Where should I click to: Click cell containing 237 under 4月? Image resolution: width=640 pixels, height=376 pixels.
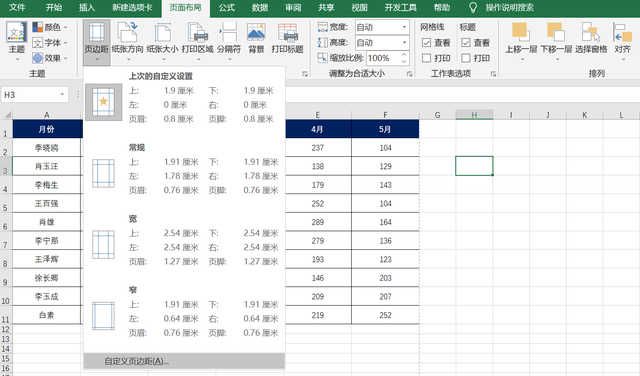coord(318,148)
